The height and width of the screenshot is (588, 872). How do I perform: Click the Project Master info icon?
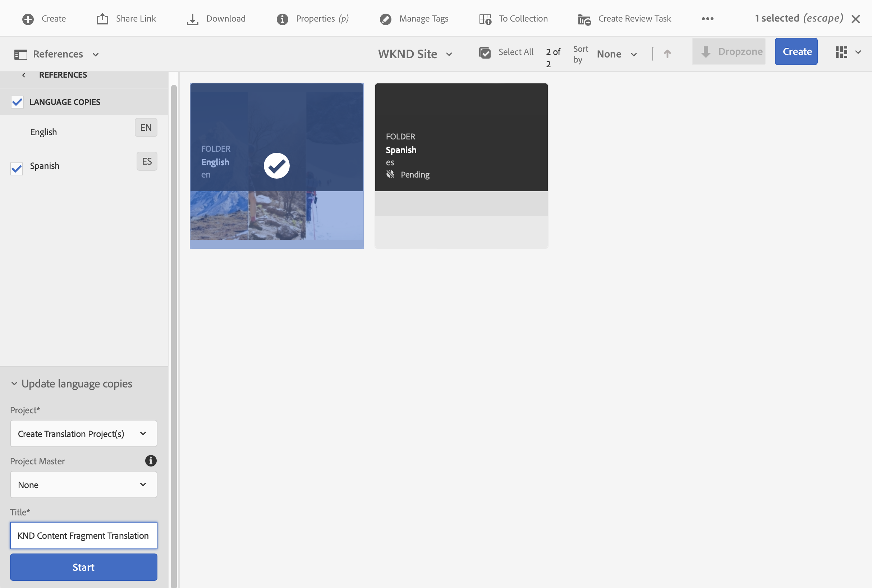coord(151,460)
